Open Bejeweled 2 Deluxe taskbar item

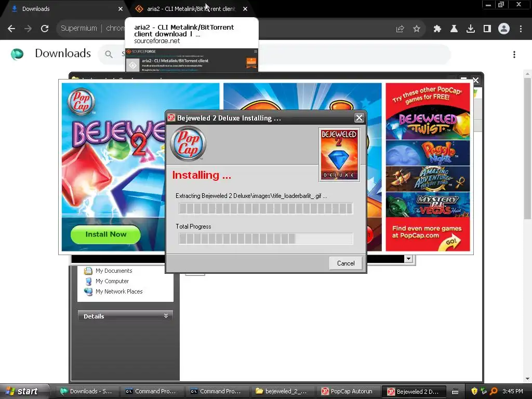coord(413,392)
